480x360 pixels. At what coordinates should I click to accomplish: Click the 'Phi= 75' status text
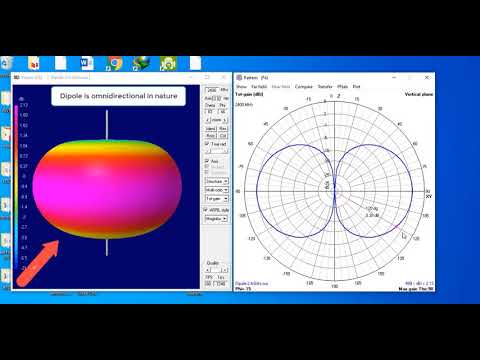tap(243, 288)
